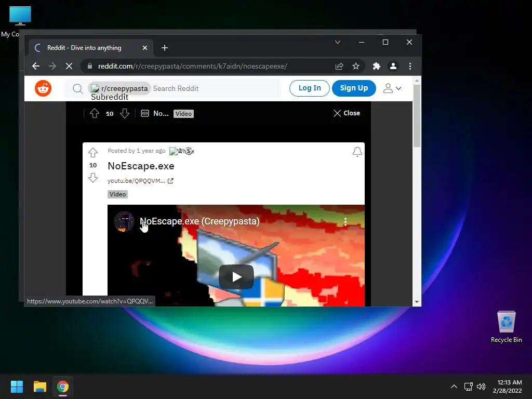Play the NoEscape.exe video

coord(236,277)
